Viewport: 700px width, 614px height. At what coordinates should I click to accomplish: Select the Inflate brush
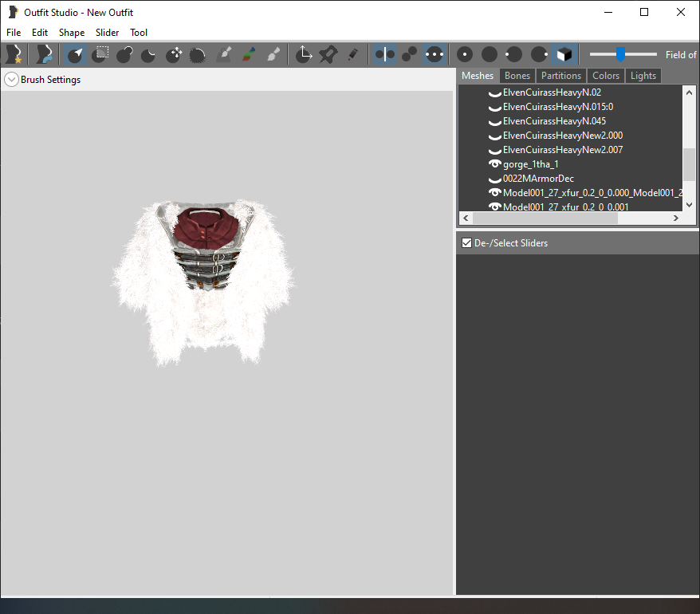124,54
